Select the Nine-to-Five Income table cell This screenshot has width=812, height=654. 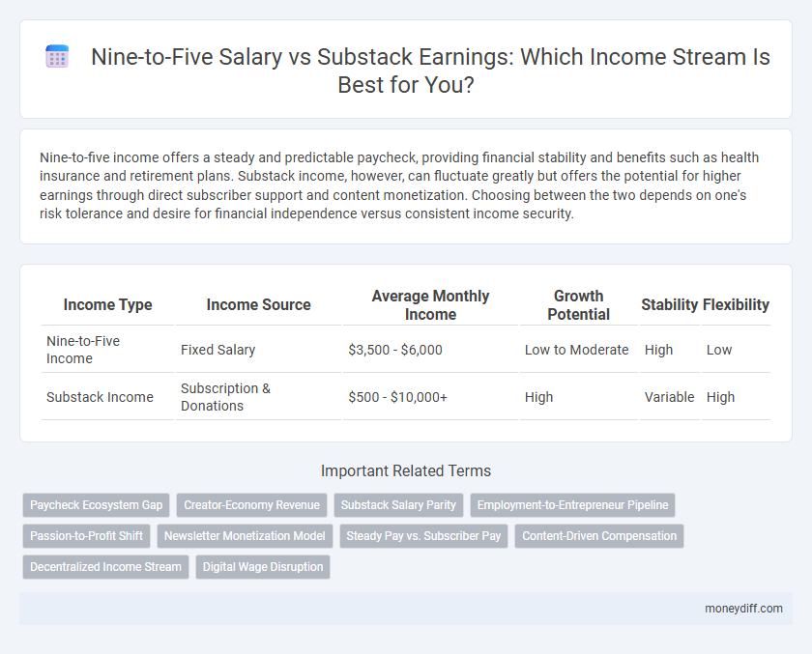click(x=107, y=350)
